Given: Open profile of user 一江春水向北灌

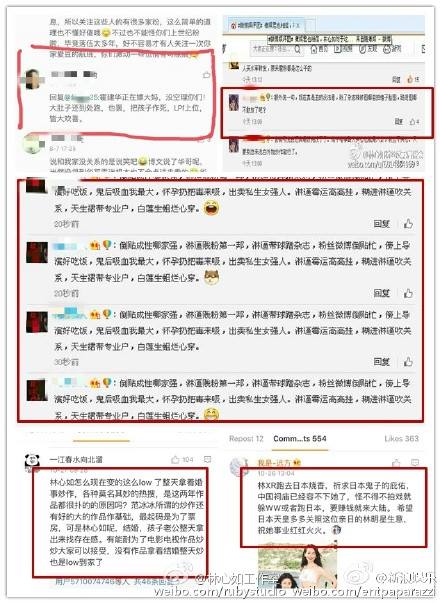Looking at the screenshot, I should click(x=76, y=459).
